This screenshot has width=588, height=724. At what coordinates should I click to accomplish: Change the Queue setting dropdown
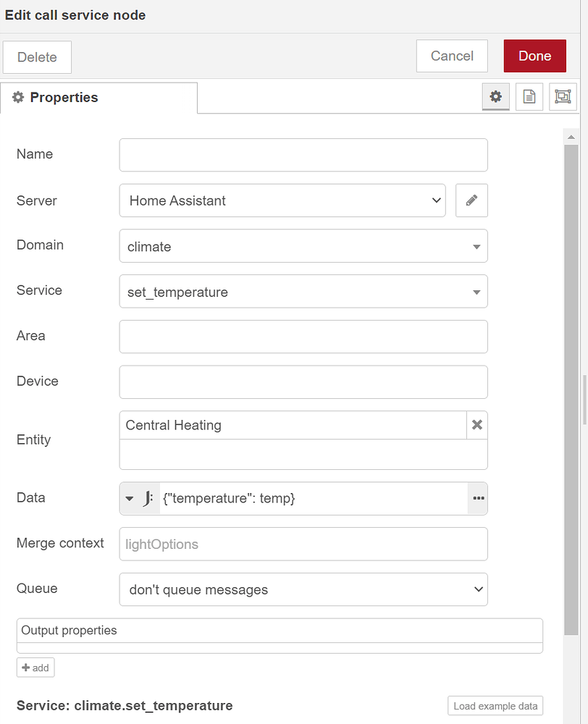(x=479, y=589)
